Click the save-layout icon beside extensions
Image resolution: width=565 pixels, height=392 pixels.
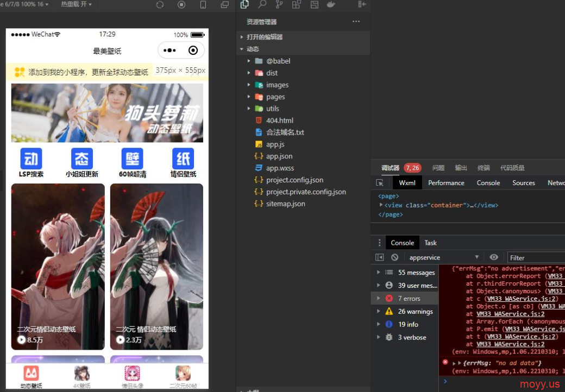click(x=314, y=4)
